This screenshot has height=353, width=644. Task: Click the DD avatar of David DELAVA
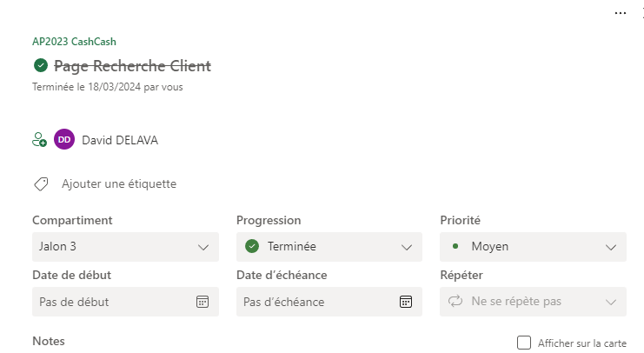(x=64, y=139)
